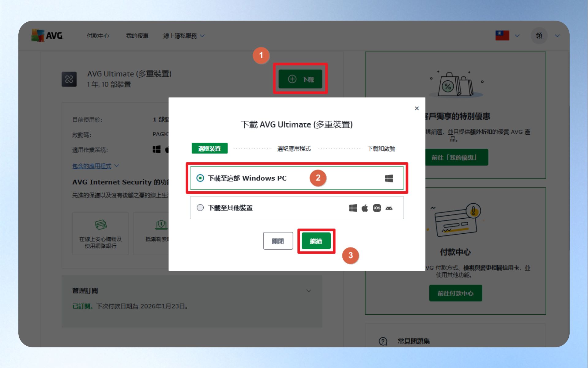
Task: Click the Apple icon in other devices option
Action: coord(365,208)
